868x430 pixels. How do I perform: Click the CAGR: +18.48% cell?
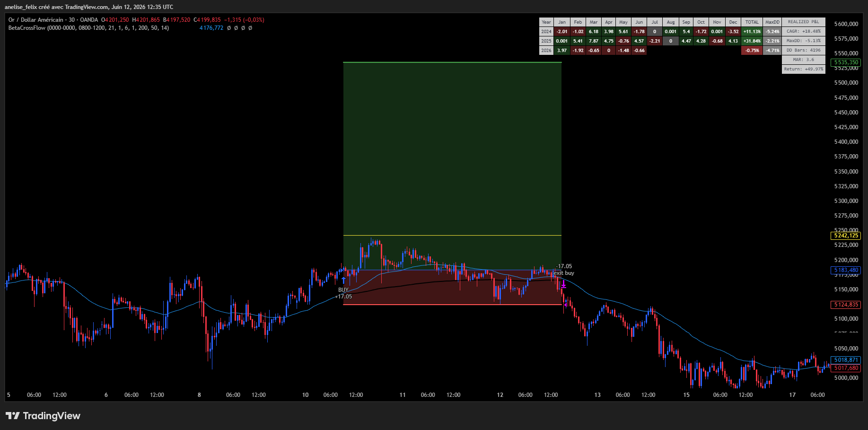(803, 32)
